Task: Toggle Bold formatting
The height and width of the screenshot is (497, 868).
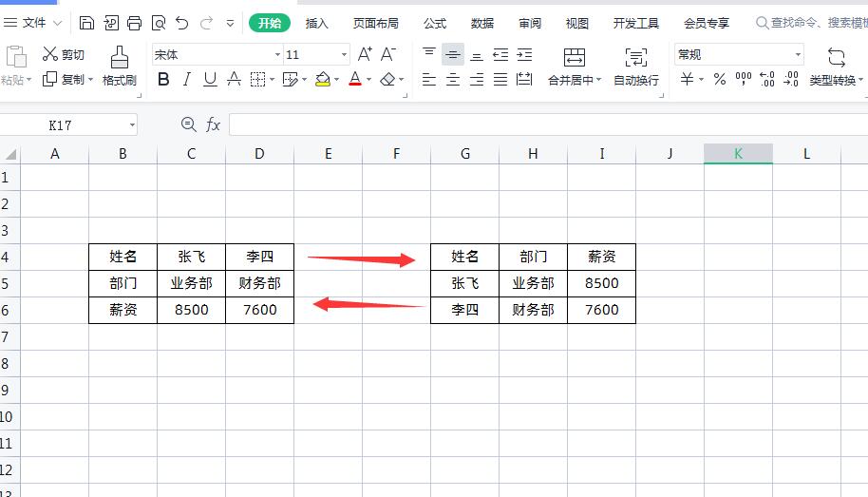Action: (163, 80)
